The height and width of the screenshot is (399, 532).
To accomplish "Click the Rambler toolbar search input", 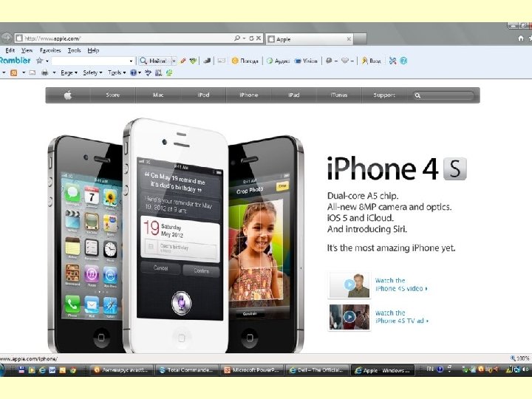I will pos(89,61).
